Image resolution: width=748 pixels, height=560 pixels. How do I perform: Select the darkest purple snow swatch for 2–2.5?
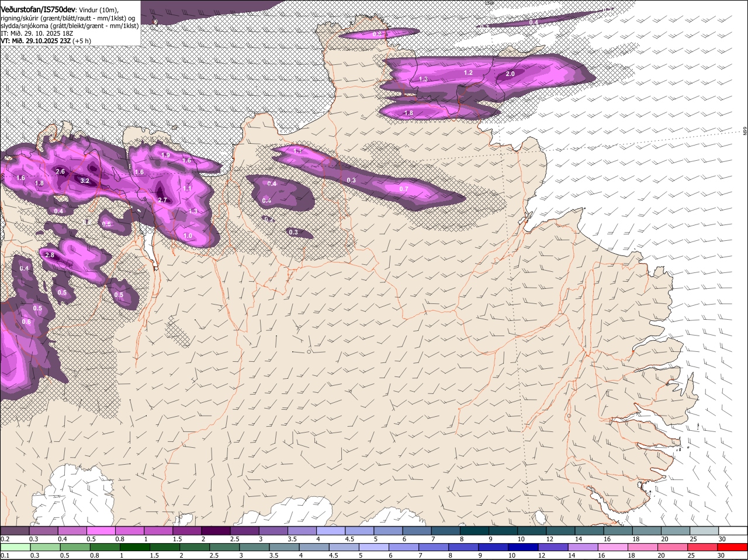click(x=216, y=530)
